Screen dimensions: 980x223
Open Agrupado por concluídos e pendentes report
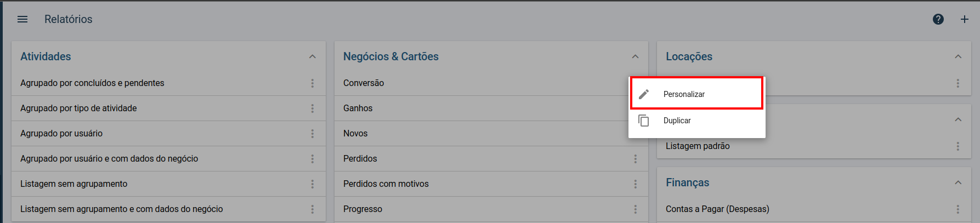(x=92, y=83)
